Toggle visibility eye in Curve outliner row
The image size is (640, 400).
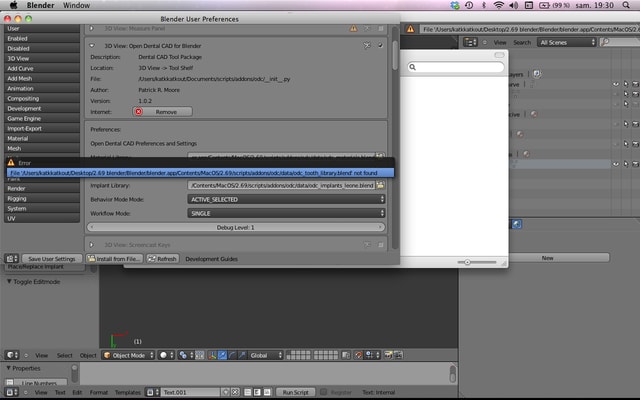(616, 84)
